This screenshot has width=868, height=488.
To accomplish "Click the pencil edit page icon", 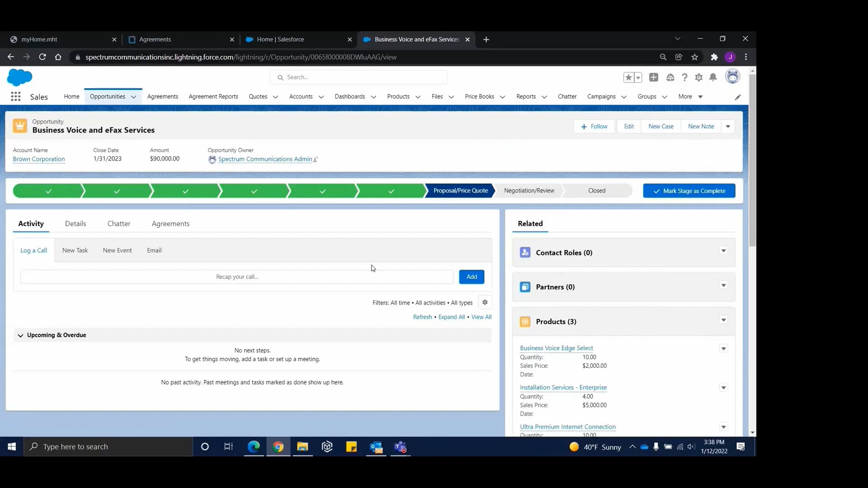I will 738,97.
